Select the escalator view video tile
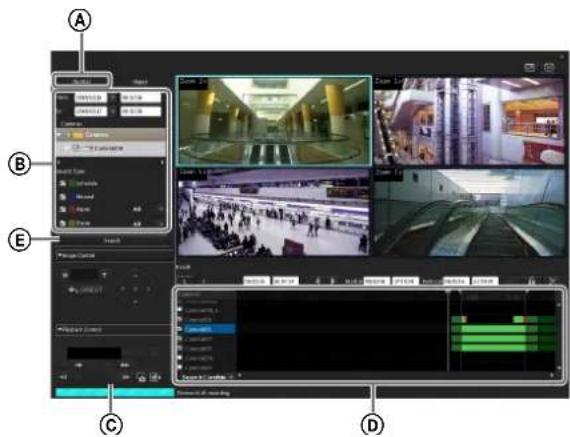The height and width of the screenshot is (437, 570). (x=469, y=212)
